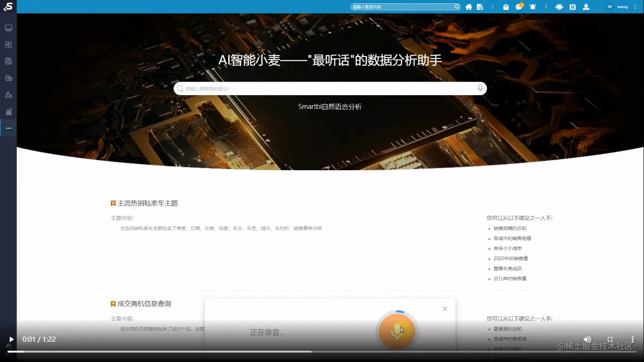Select the app blocks icon in sidebar

[8, 44]
